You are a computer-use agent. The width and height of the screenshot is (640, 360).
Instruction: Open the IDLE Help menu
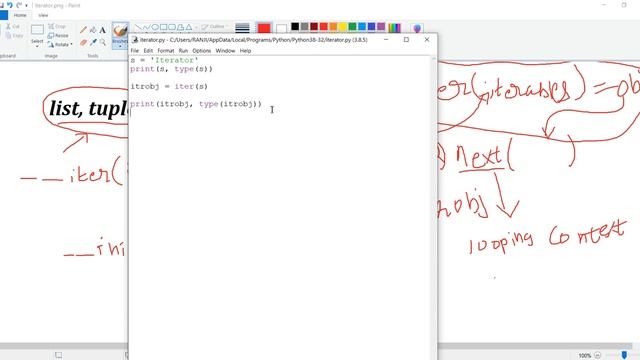245,51
